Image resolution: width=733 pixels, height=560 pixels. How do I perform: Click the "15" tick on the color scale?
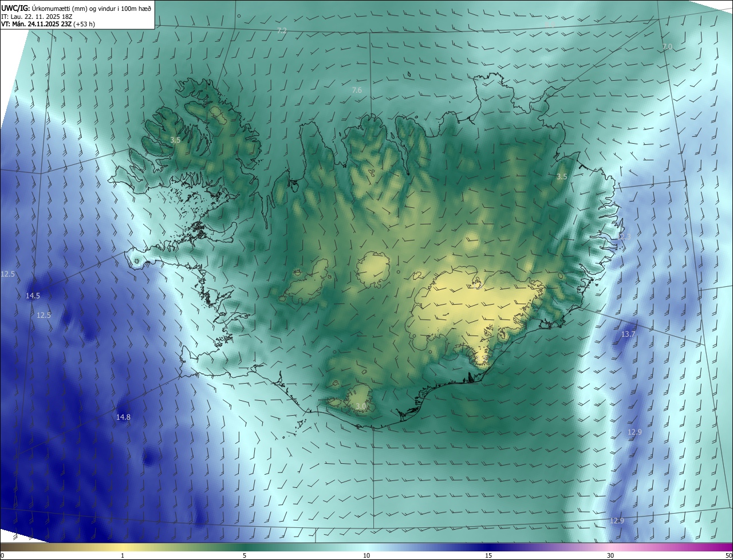tap(488, 555)
